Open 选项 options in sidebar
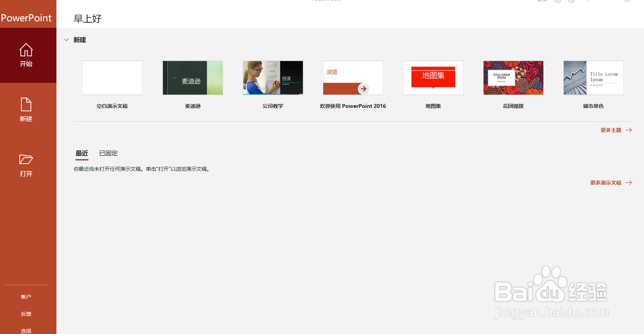 coord(26,331)
